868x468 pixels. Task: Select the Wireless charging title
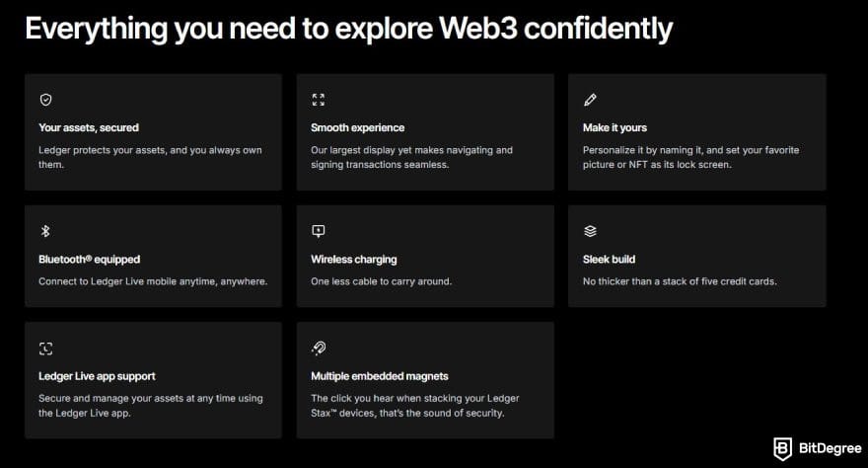click(354, 260)
